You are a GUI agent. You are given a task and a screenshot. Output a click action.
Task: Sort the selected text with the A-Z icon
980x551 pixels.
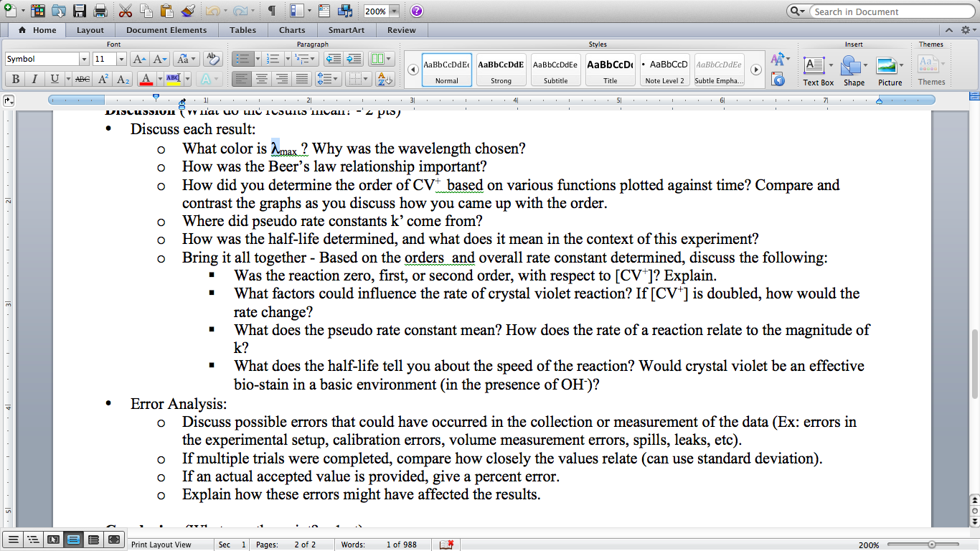point(385,79)
